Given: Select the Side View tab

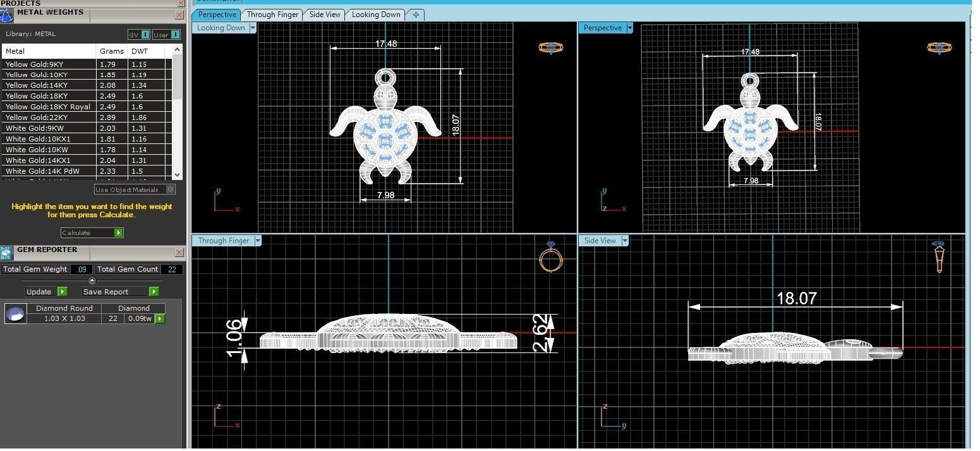Looking at the screenshot, I should pyautogui.click(x=325, y=15).
